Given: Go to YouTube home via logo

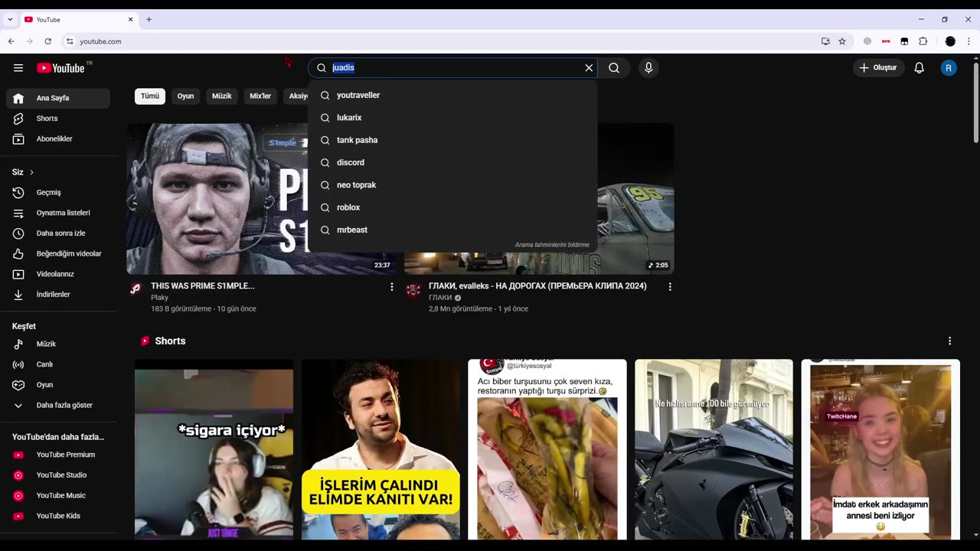Looking at the screenshot, I should click(x=61, y=68).
